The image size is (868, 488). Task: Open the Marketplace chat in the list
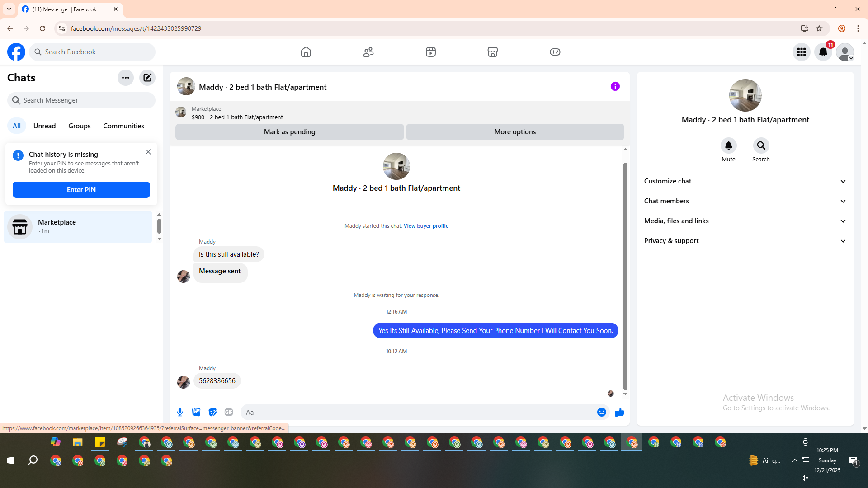pyautogui.click(x=78, y=227)
